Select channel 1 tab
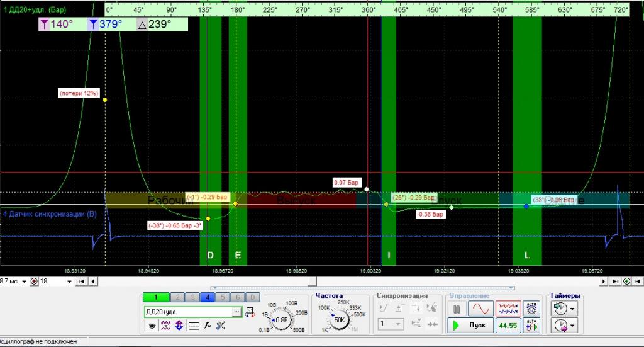 pyautogui.click(x=156, y=297)
